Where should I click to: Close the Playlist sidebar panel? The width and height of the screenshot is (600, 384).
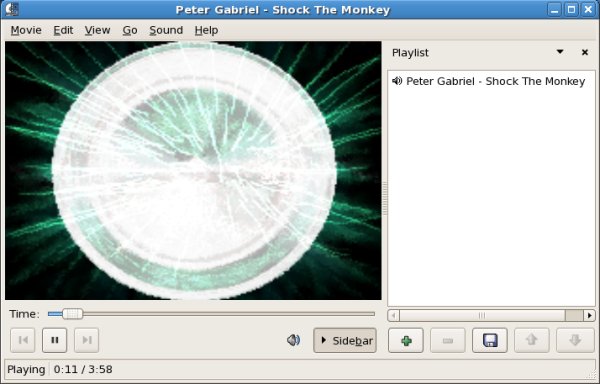pos(585,52)
